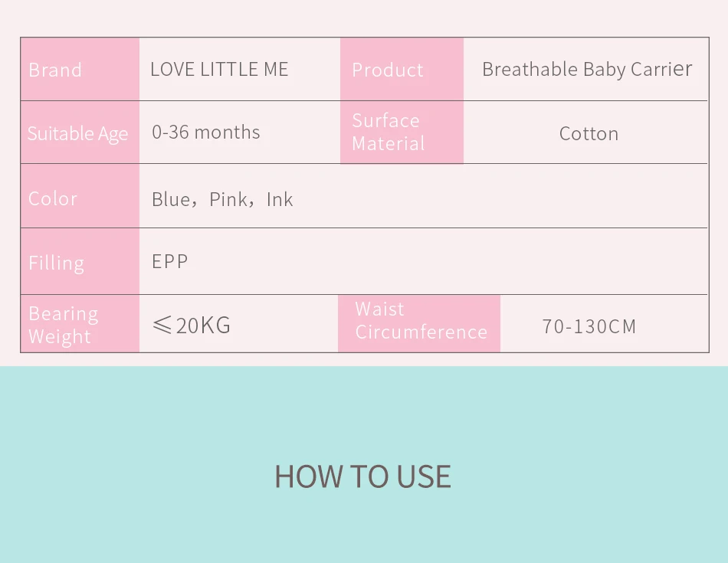Viewport: 728px width, 563px height.
Task: Click the ≤ symbol before 20KG
Action: click(x=162, y=326)
